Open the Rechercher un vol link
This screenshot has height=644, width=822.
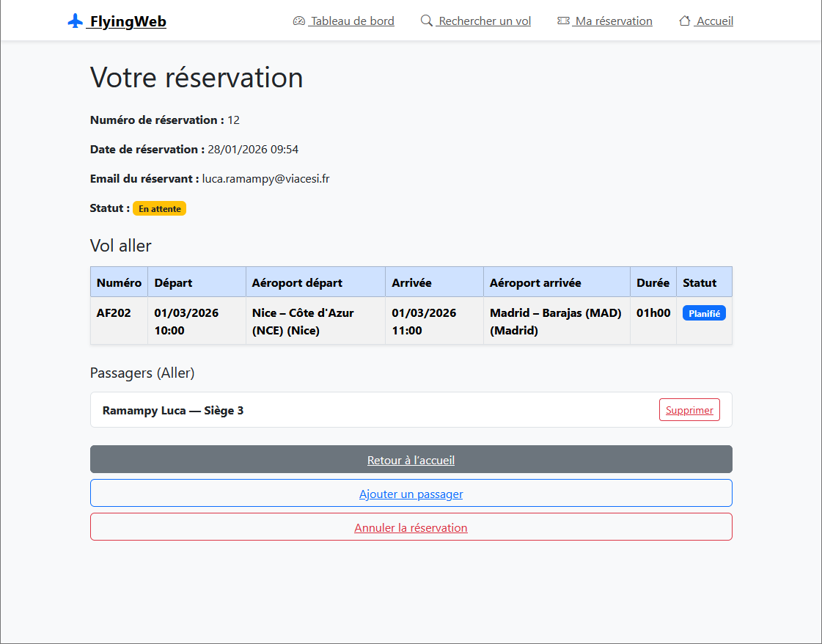coord(482,21)
